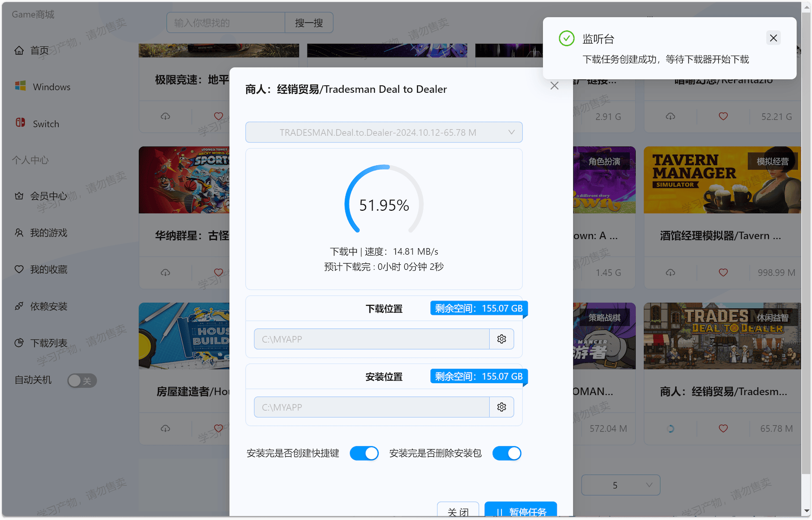Screen dimensions: 812x520
Task: Open the Tavern Manager Simulator thumbnail
Action: point(722,180)
